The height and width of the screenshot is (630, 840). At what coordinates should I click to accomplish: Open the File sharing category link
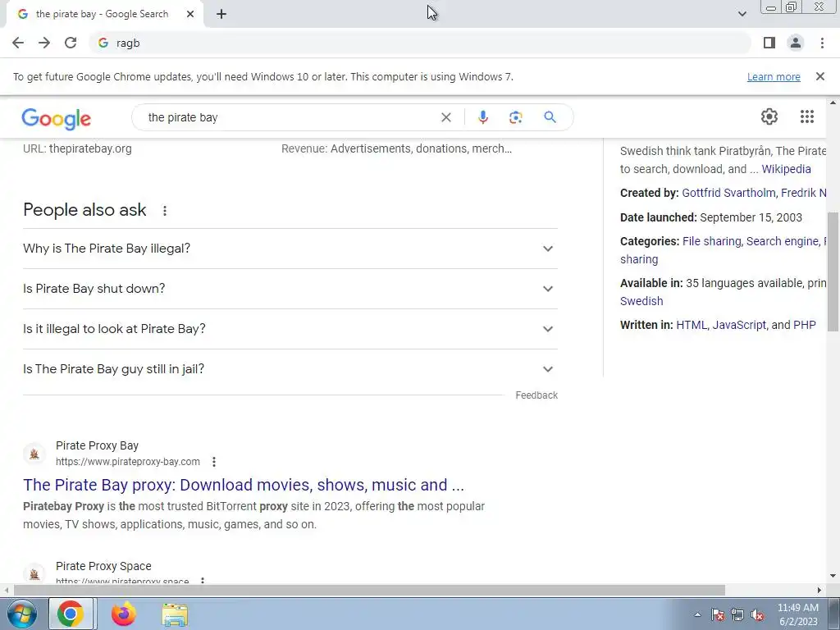pos(711,242)
